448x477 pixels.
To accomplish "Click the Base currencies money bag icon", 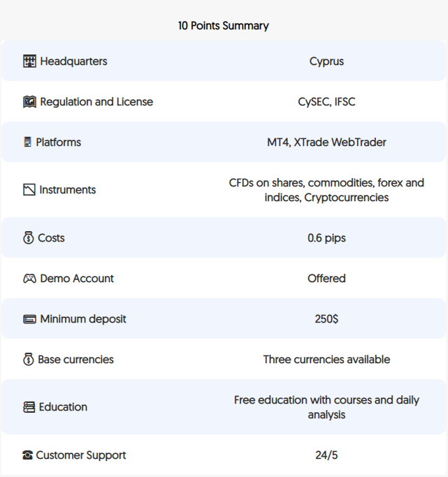I will pos(28,359).
